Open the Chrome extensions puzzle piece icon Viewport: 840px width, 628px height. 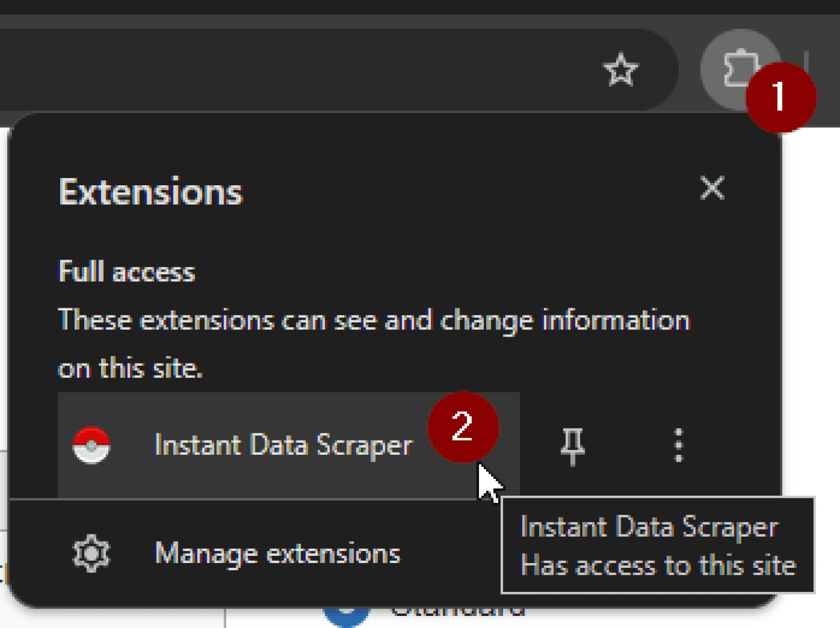739,68
